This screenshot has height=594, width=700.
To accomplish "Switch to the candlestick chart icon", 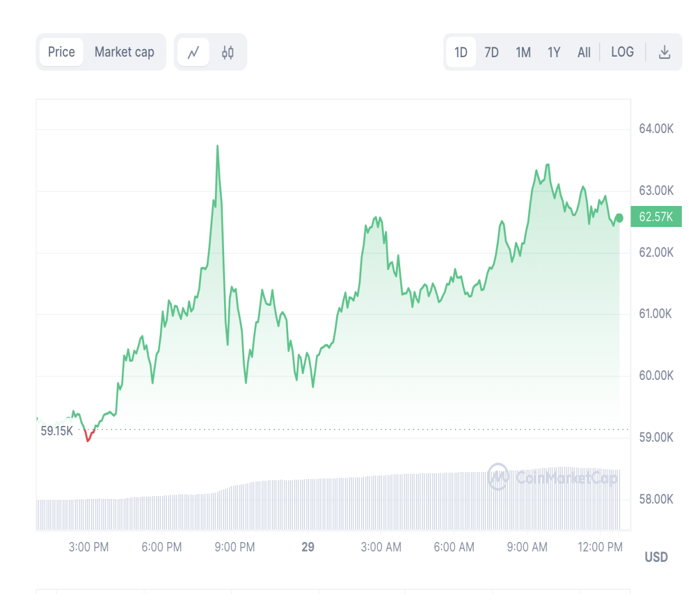I will (x=228, y=53).
